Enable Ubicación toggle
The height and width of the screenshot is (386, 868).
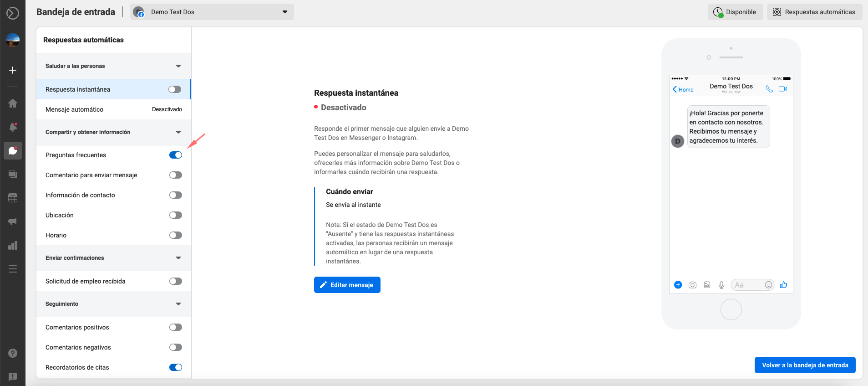(176, 215)
